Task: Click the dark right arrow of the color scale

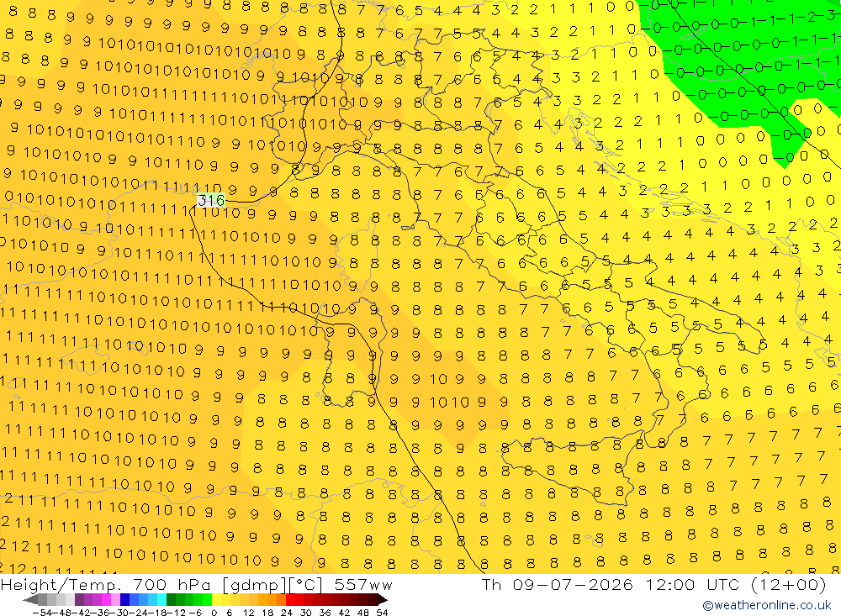Action: [382, 600]
